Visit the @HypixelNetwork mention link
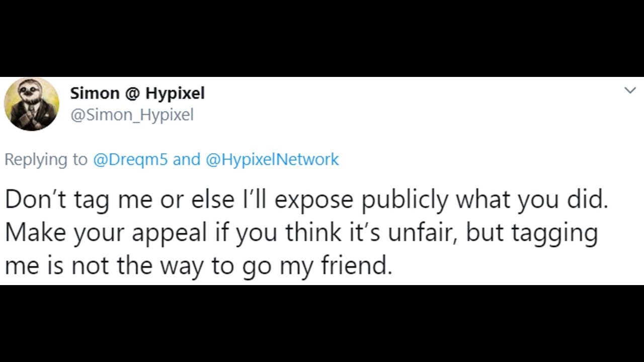 coord(272,159)
